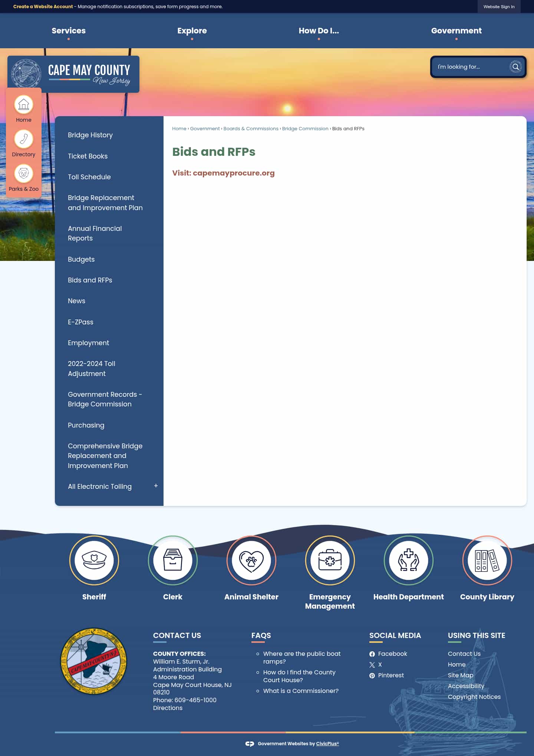Click the Facebook icon

point(372,654)
